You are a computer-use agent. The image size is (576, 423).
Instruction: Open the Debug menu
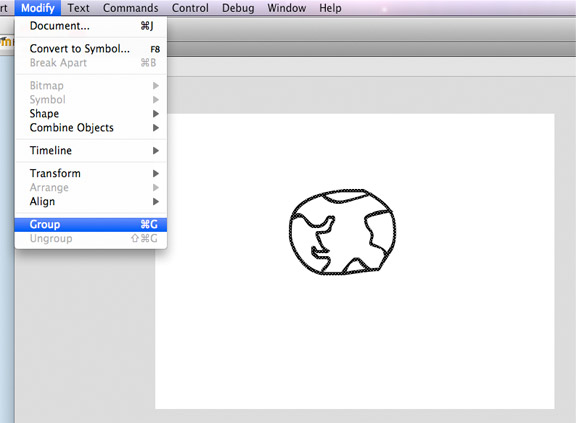[x=238, y=8]
